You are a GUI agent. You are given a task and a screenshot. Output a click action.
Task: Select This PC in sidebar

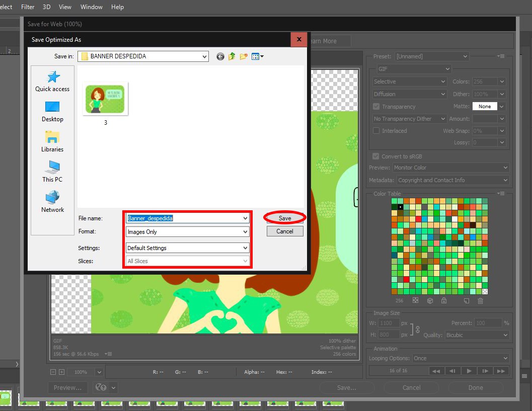(52, 172)
